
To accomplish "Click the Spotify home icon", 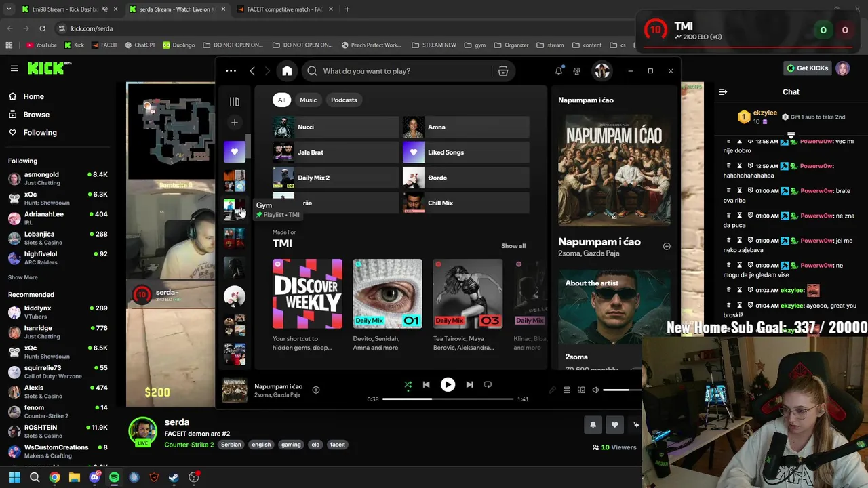I will point(287,71).
